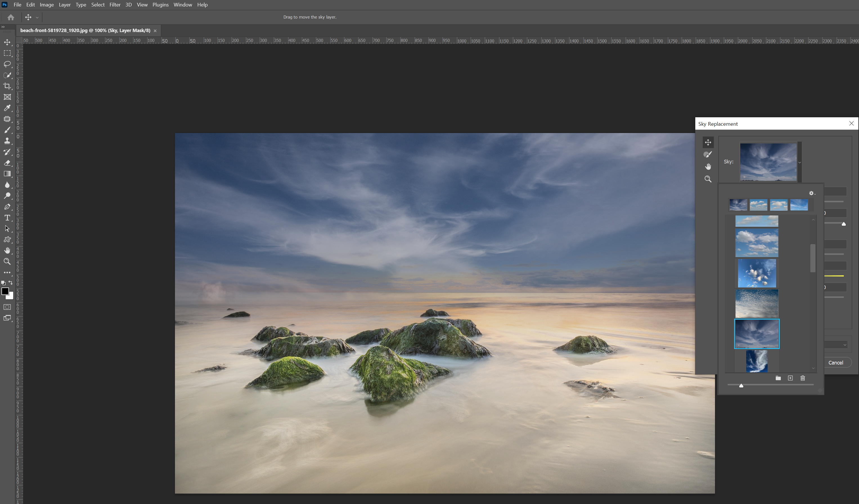Click the trash icon to delete sky
The image size is (859, 504).
click(802, 378)
